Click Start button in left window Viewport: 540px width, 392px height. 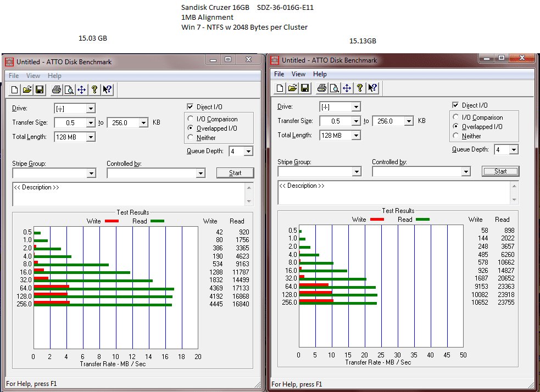(235, 173)
